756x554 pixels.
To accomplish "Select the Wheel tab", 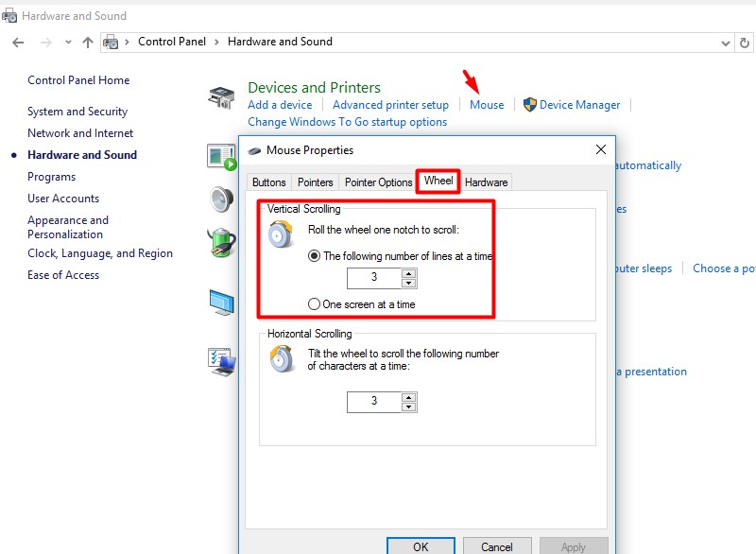I will pyautogui.click(x=438, y=181).
